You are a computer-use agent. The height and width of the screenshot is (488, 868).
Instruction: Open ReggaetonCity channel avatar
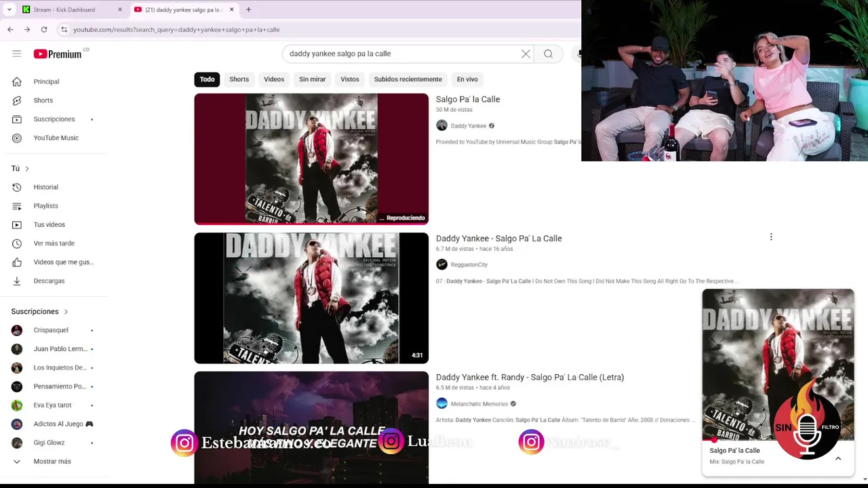click(441, 264)
